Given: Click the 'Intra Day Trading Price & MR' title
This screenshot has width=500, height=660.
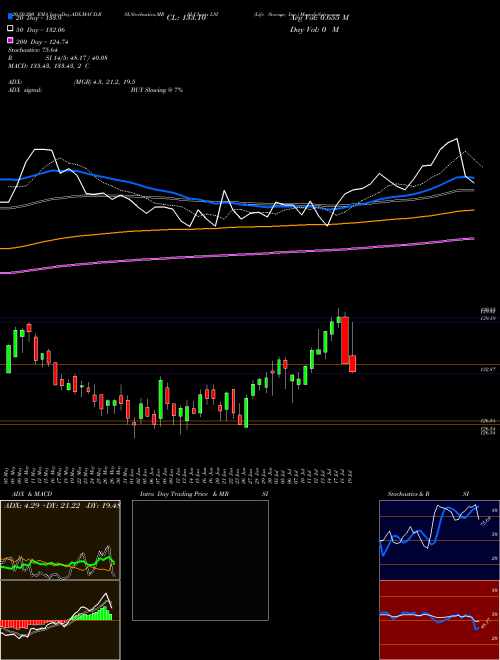Looking at the screenshot, I should point(184,494).
